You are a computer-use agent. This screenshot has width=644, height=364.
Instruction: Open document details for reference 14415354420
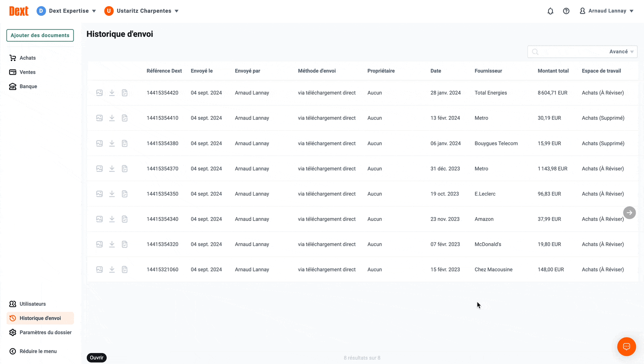click(125, 93)
